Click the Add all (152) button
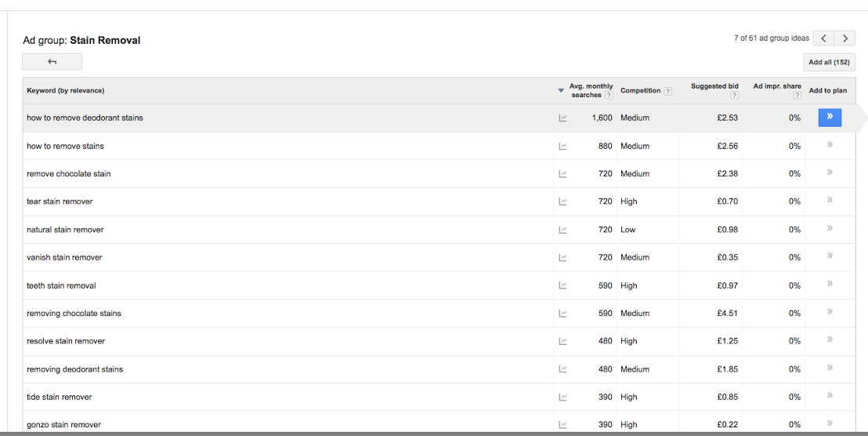The width and height of the screenshot is (868, 436). point(829,63)
